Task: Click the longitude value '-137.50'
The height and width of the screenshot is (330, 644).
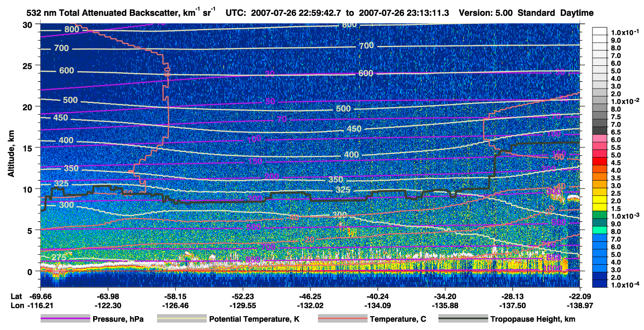Action: point(513,306)
